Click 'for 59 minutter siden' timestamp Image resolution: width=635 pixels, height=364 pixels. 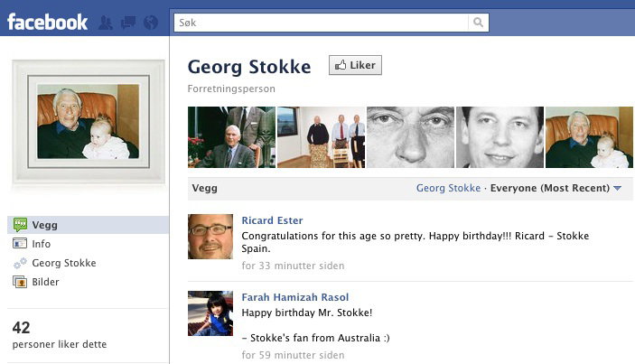tap(293, 355)
